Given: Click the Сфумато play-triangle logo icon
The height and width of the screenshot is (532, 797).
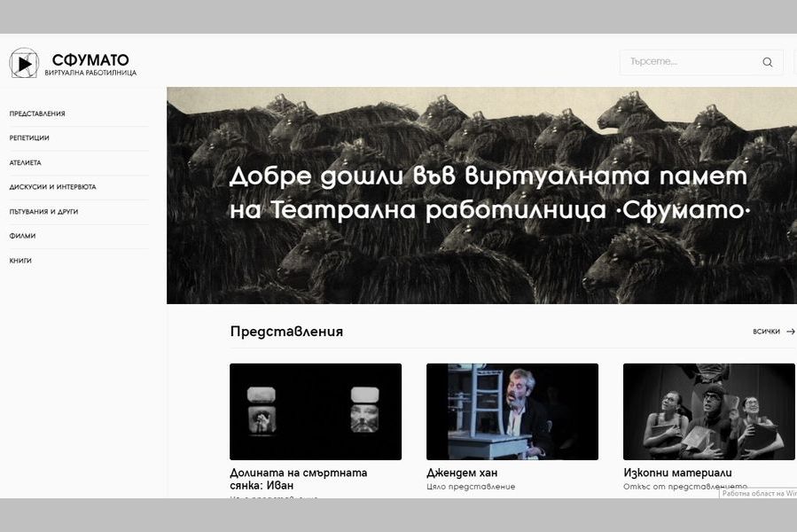Looking at the screenshot, I should (24, 63).
